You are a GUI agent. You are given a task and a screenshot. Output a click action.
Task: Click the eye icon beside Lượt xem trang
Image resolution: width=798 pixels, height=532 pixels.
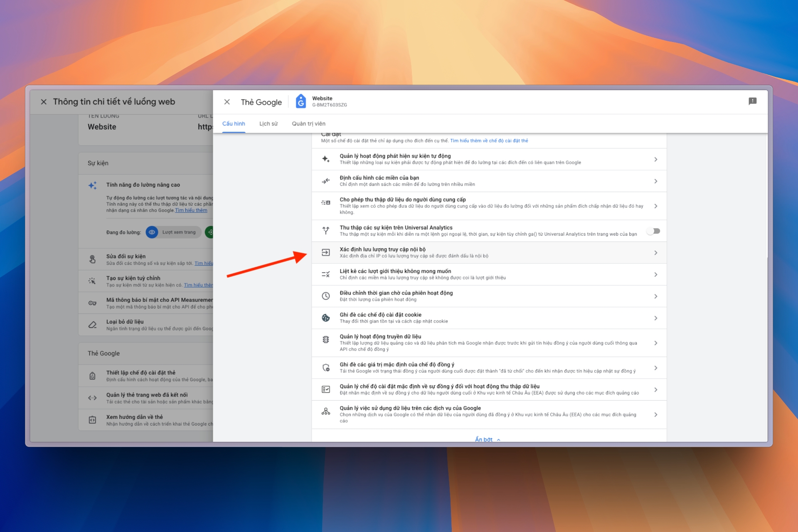[x=152, y=232]
